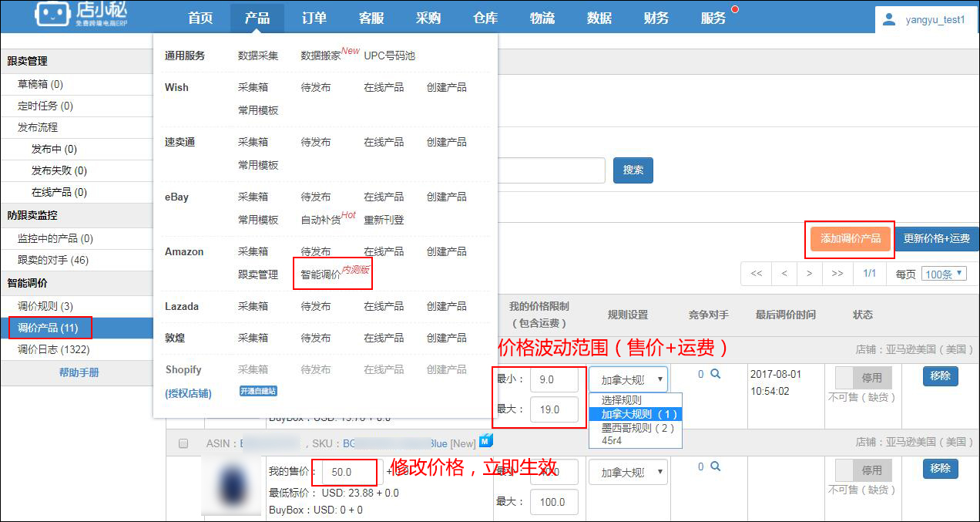Screen dimensions: 980x522
Task: Open the 采购 navigation menu
Action: (x=428, y=18)
